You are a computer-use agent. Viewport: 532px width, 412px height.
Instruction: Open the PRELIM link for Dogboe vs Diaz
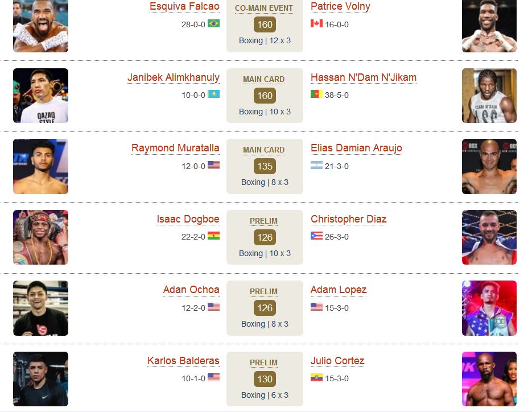coord(263,221)
